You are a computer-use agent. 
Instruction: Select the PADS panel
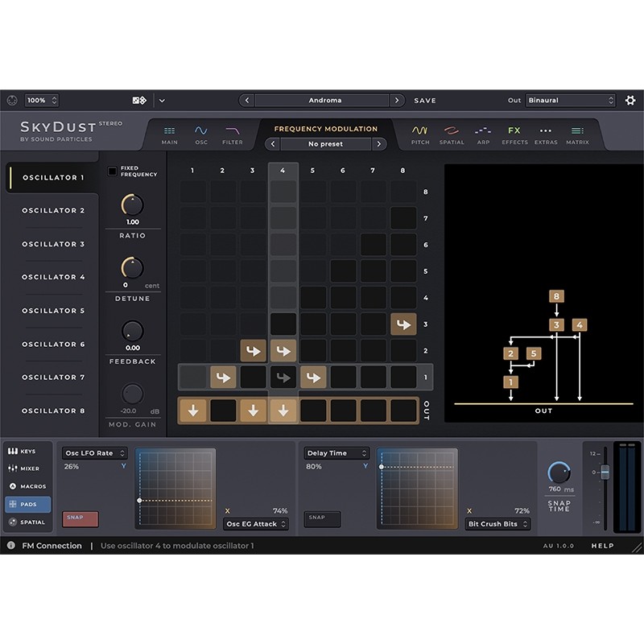[x=28, y=505]
